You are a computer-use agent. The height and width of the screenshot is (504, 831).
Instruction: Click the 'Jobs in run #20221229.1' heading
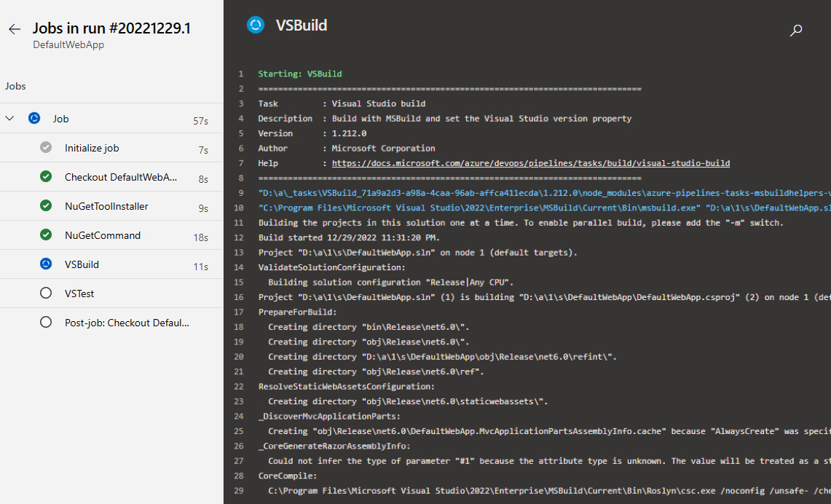pos(111,28)
